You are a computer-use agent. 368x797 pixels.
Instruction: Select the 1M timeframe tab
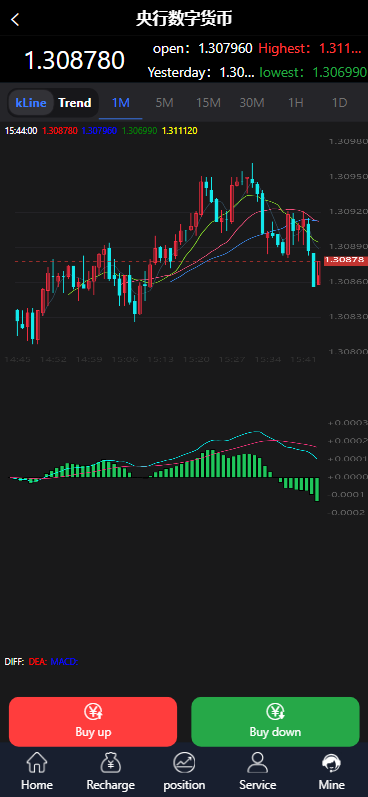(x=121, y=103)
